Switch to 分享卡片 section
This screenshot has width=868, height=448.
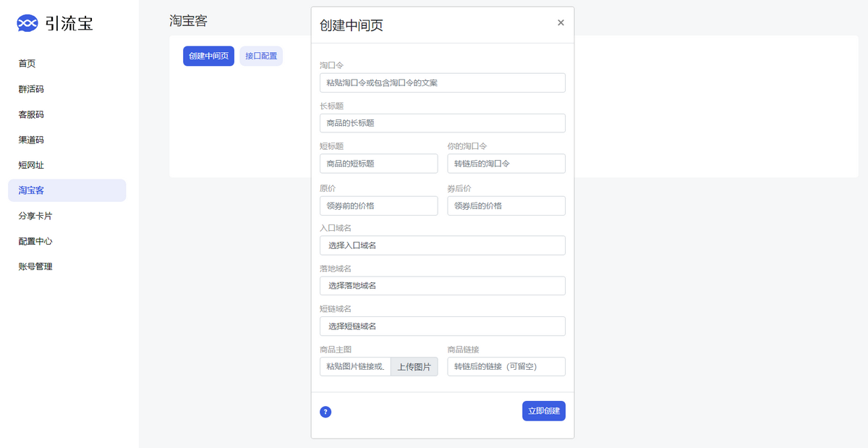(x=35, y=216)
